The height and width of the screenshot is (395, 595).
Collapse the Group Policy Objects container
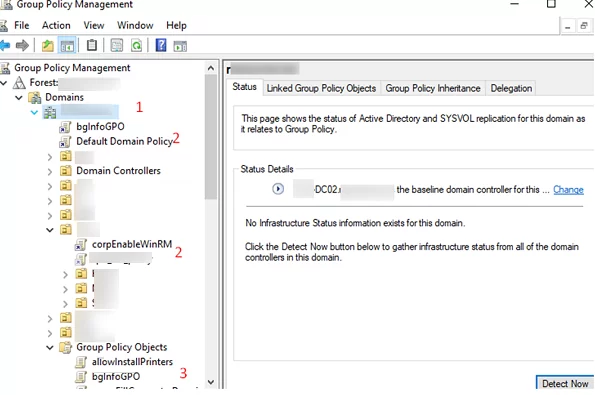tap(50, 348)
